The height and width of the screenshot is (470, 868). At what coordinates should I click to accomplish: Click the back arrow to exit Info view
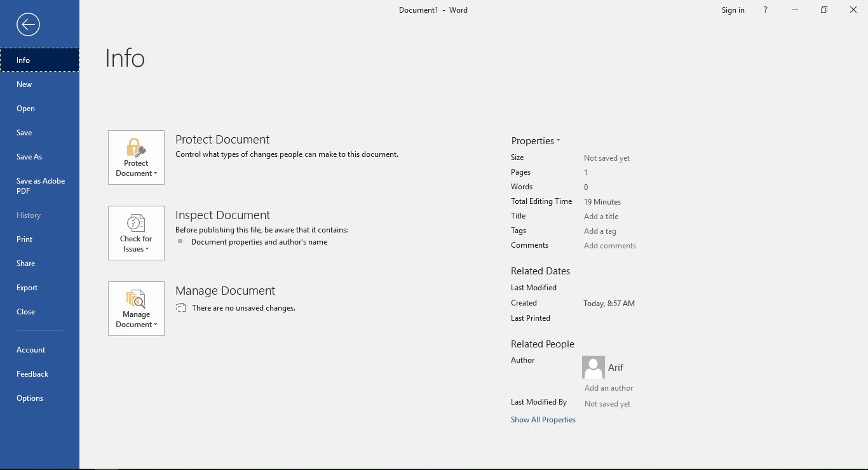point(27,24)
